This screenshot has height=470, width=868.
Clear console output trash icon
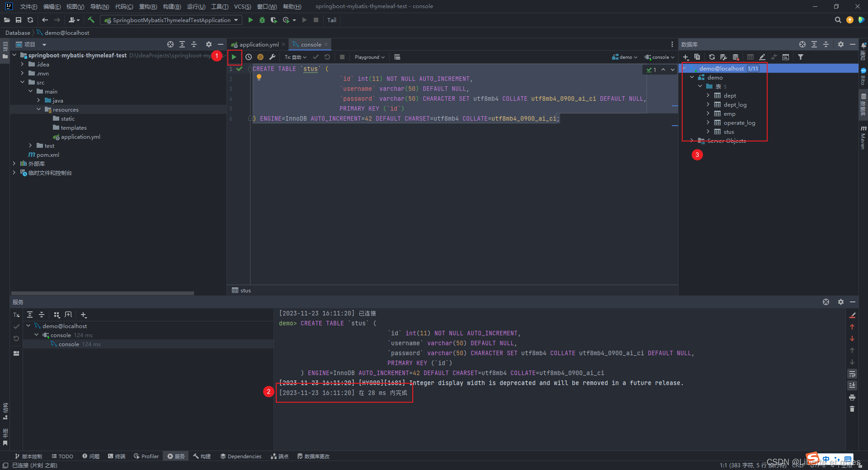coord(852,409)
